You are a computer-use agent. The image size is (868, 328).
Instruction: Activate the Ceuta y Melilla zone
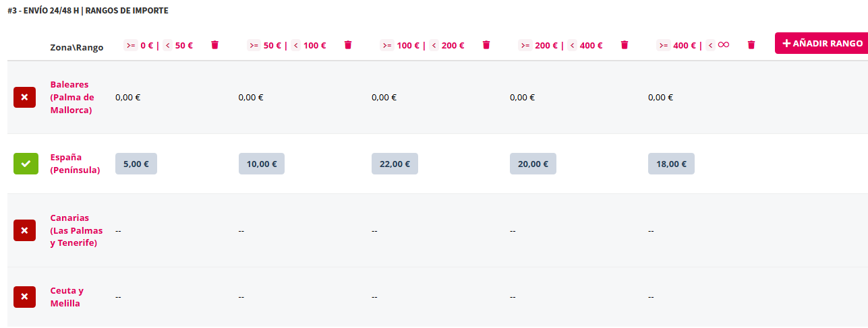[x=24, y=297]
